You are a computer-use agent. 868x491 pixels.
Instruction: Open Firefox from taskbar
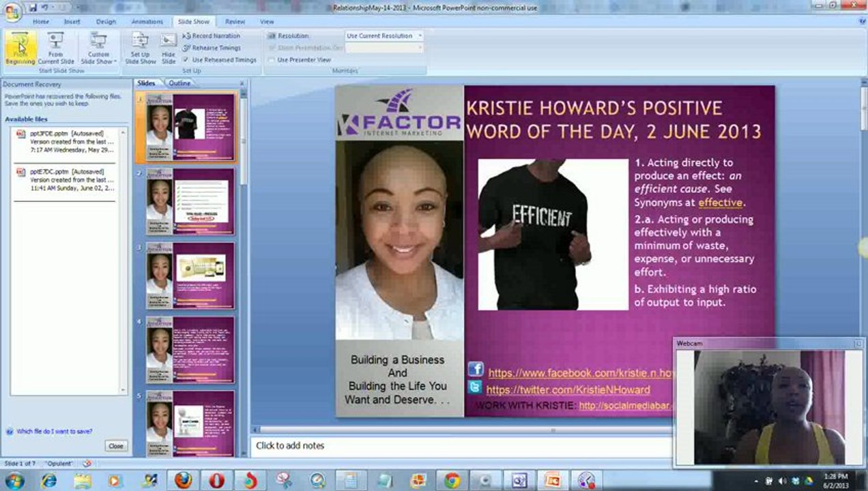(x=182, y=481)
